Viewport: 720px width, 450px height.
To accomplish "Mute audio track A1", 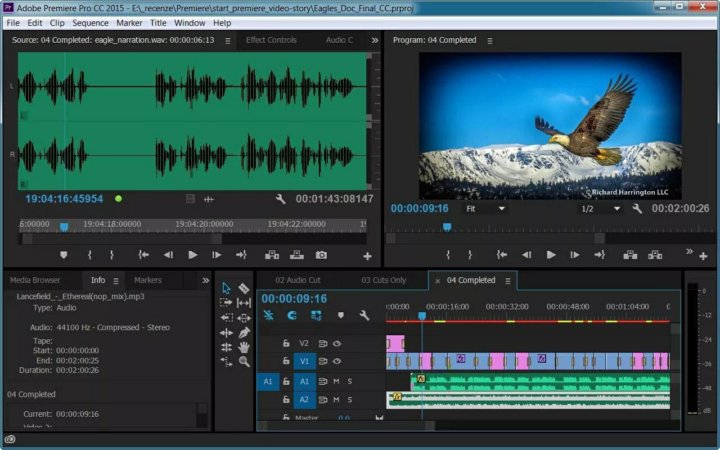I will tap(336, 381).
